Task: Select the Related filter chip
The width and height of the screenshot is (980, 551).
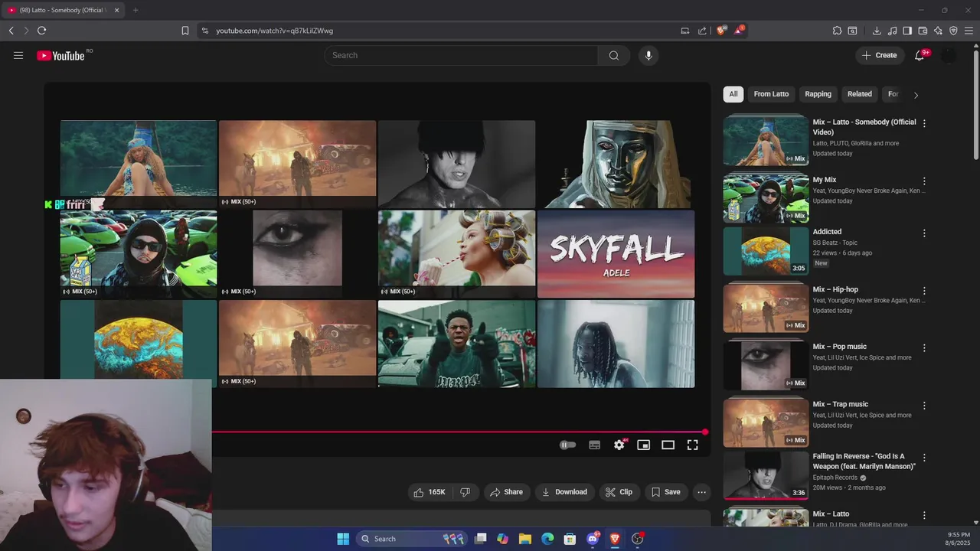Action: (859, 94)
